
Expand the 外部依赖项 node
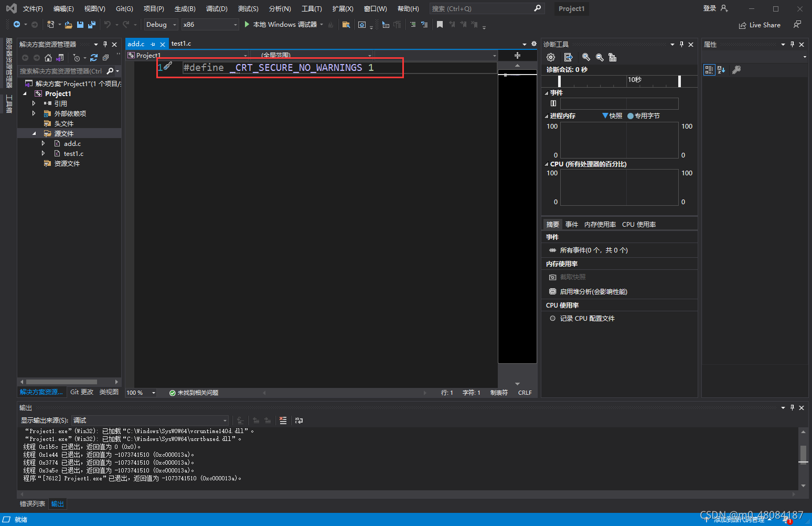click(34, 113)
